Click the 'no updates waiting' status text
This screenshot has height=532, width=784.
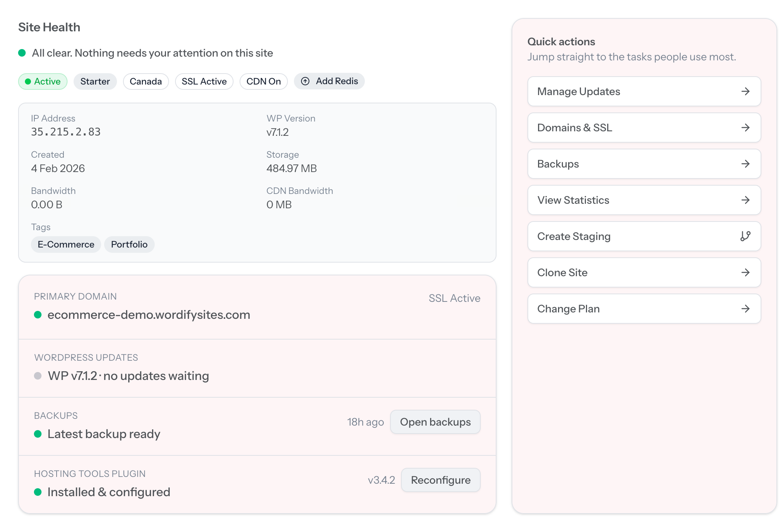tap(156, 376)
